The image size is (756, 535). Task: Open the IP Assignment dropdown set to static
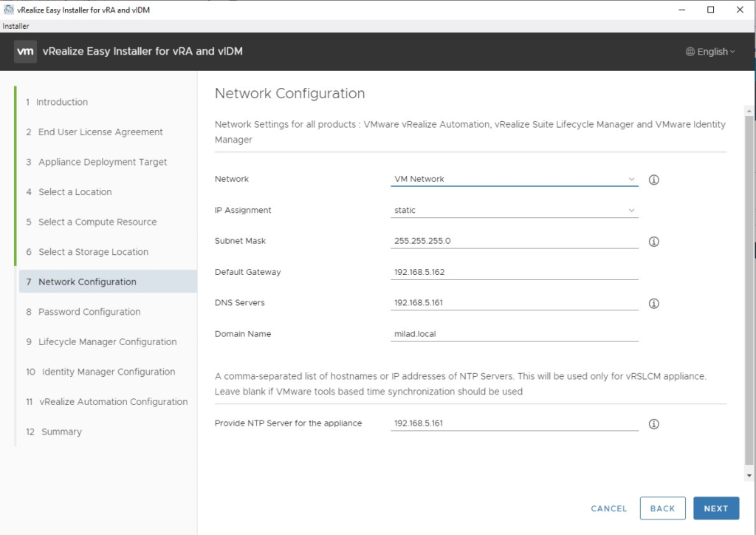(515, 211)
